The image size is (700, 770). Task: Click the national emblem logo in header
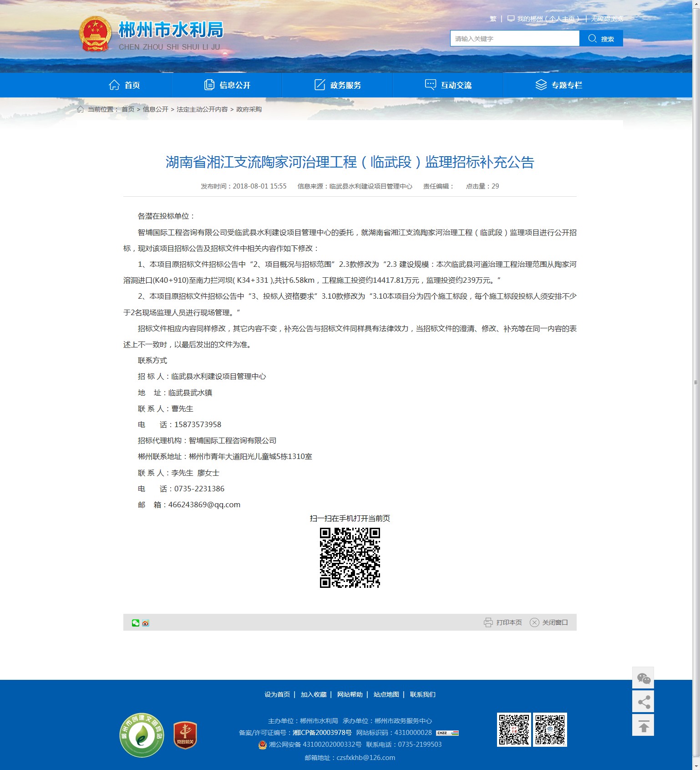95,34
